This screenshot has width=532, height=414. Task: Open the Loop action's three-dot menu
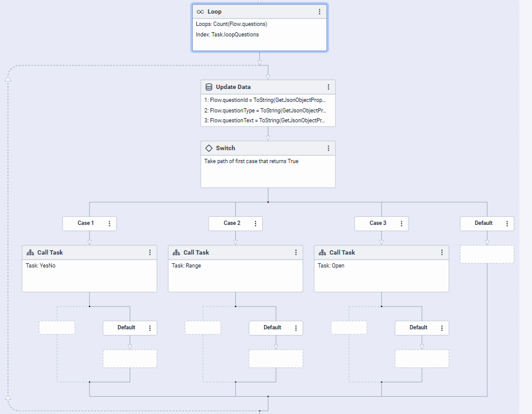319,12
